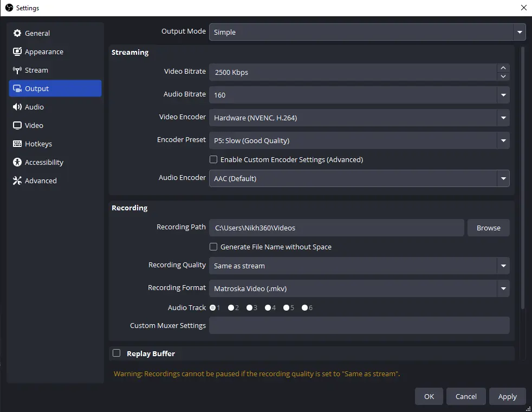The width and height of the screenshot is (532, 412).
Task: Open the General settings section
Action: (55, 33)
